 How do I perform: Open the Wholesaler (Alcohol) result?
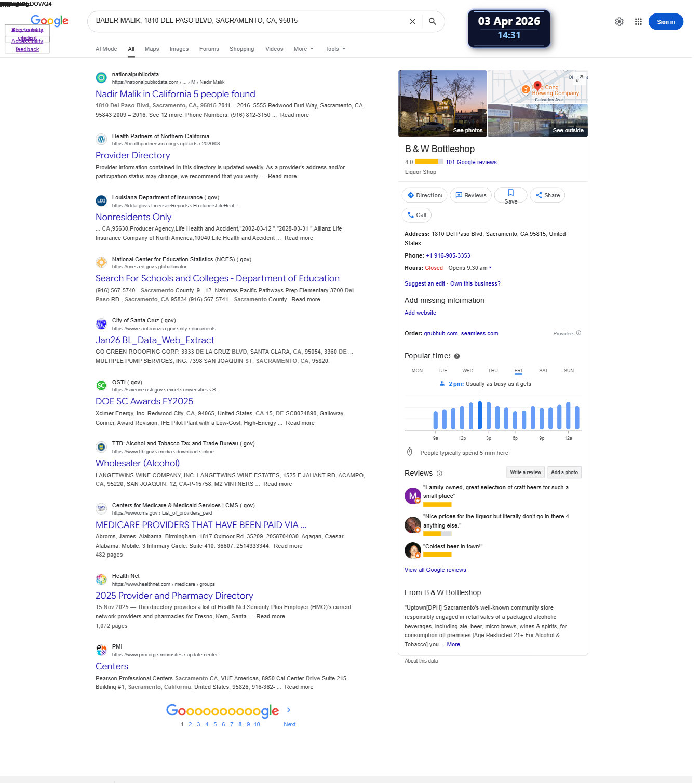click(138, 463)
